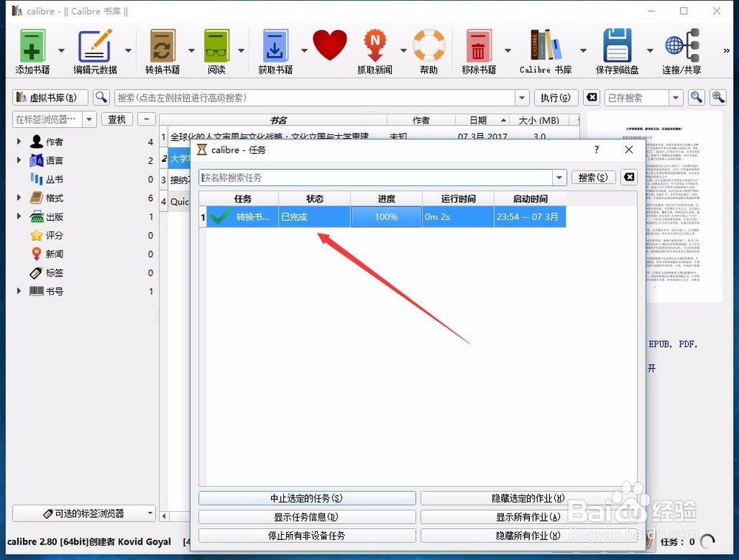Click the 100% progress bar of job
Image resolution: width=739 pixels, height=560 pixels.
(x=386, y=216)
